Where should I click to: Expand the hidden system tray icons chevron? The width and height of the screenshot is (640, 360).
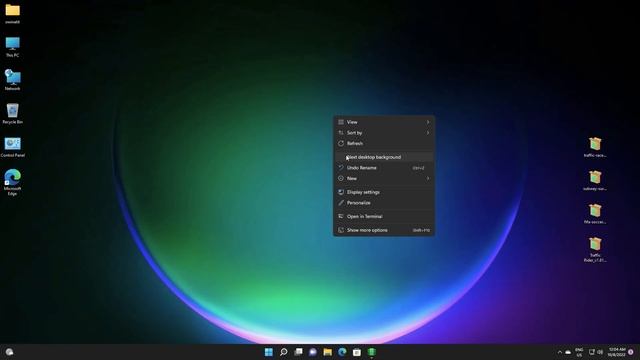point(560,352)
